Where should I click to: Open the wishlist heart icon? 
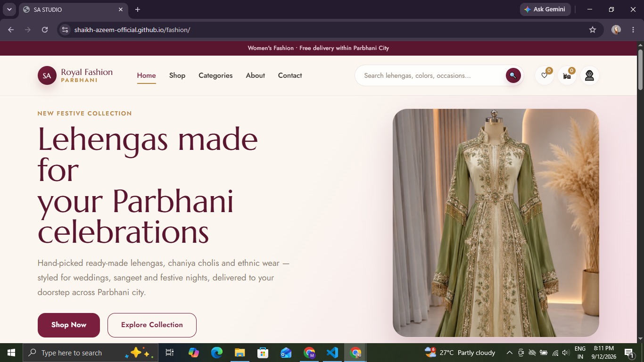tap(544, 75)
